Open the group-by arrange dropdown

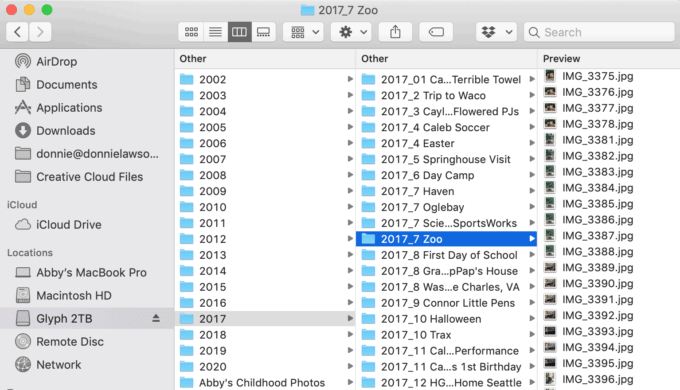click(304, 32)
